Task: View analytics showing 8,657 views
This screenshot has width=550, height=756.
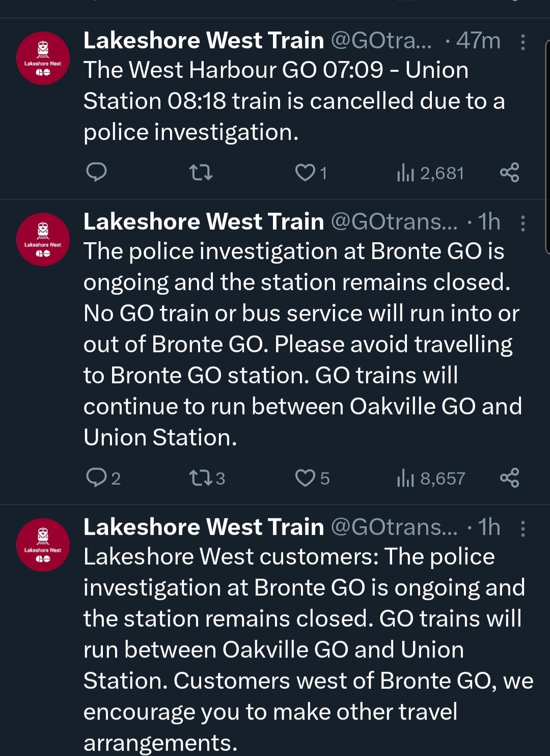Action: coord(431,479)
